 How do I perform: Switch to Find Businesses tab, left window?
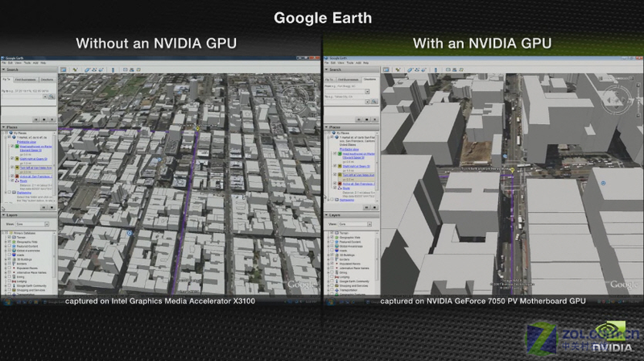pyautogui.click(x=26, y=80)
